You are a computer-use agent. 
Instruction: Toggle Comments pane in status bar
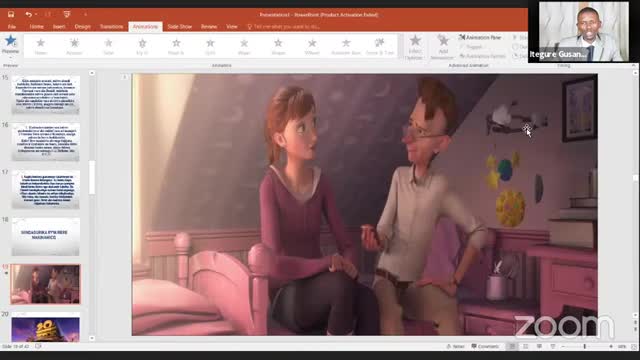485,346
